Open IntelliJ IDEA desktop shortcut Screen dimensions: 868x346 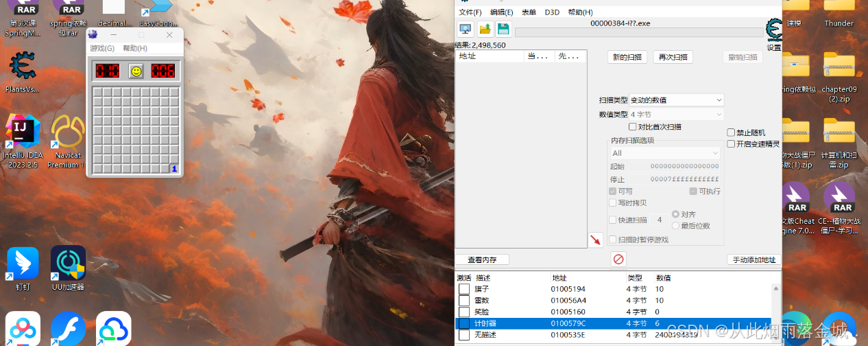(x=22, y=141)
